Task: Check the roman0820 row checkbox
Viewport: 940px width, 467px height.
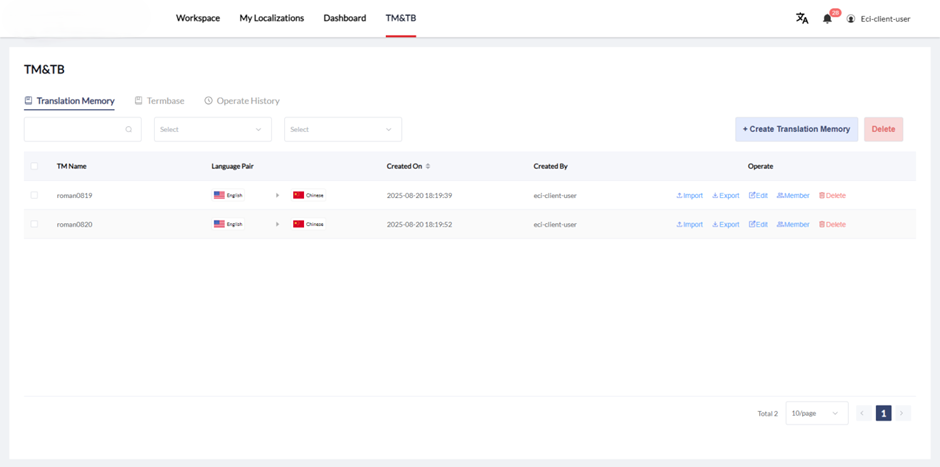Action: [x=35, y=225]
